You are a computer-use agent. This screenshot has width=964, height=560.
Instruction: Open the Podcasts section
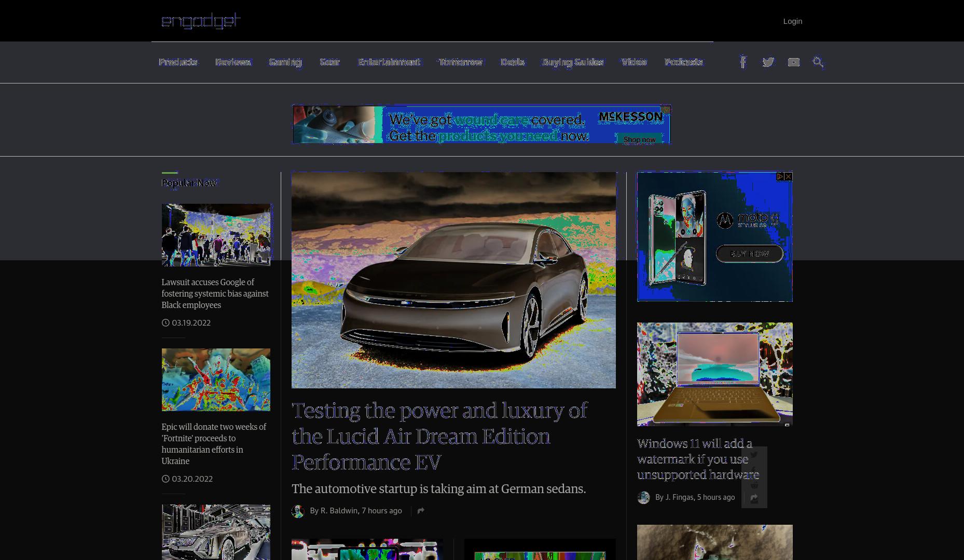coord(683,62)
